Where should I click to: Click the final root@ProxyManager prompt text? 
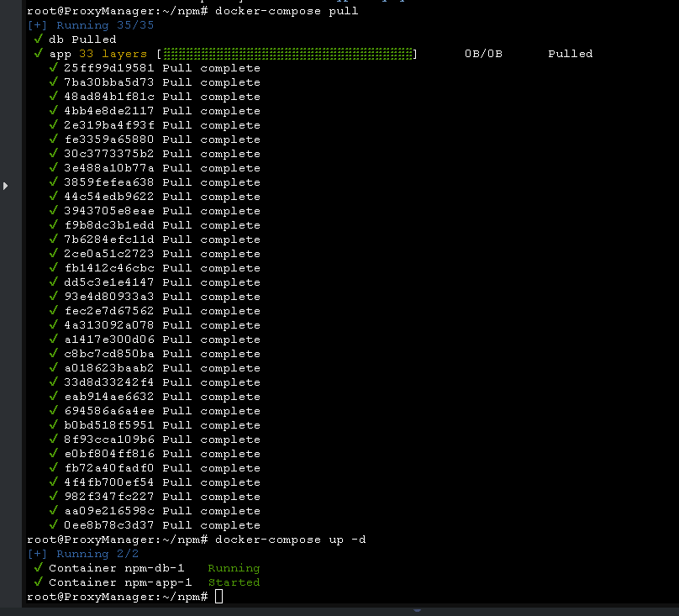tap(118, 597)
